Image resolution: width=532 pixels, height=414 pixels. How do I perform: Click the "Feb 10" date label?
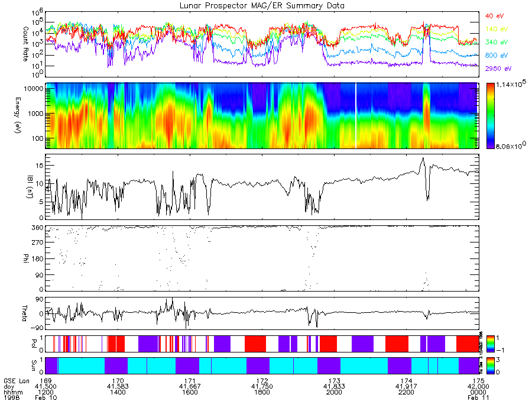coord(46,397)
